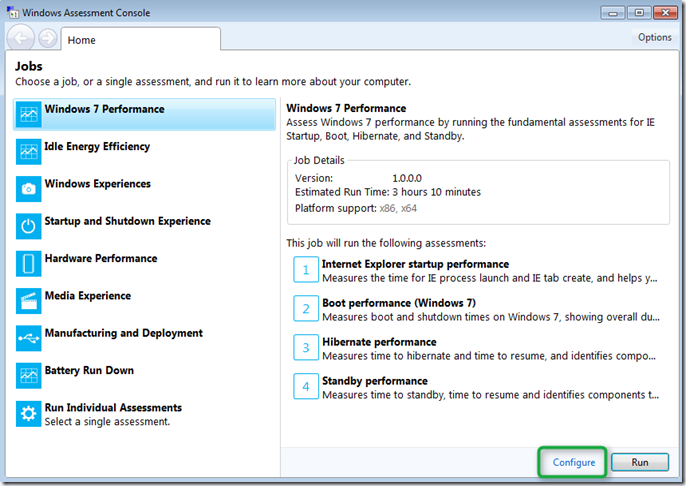Click the back navigation arrow
Viewport: 686px width, 486px height.
tap(21, 38)
